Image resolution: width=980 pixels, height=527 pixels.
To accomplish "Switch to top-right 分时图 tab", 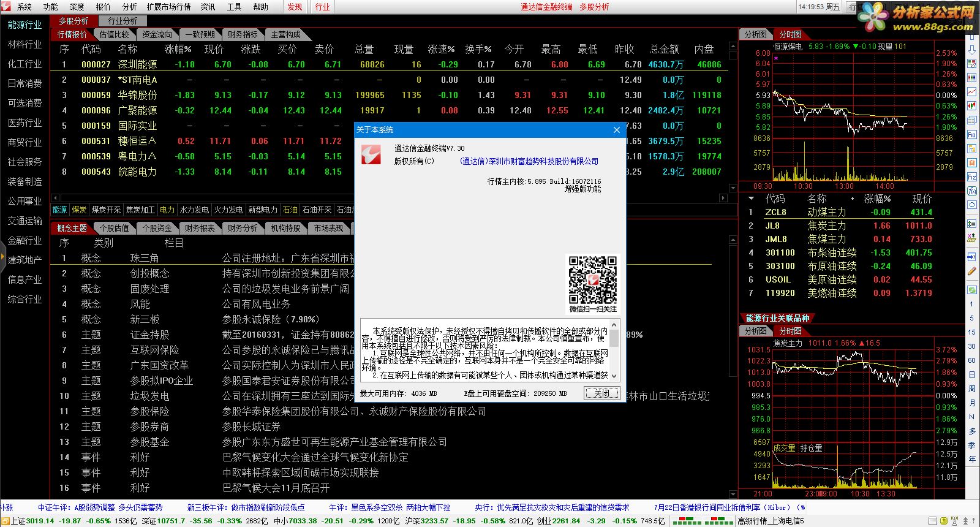I will point(790,34).
